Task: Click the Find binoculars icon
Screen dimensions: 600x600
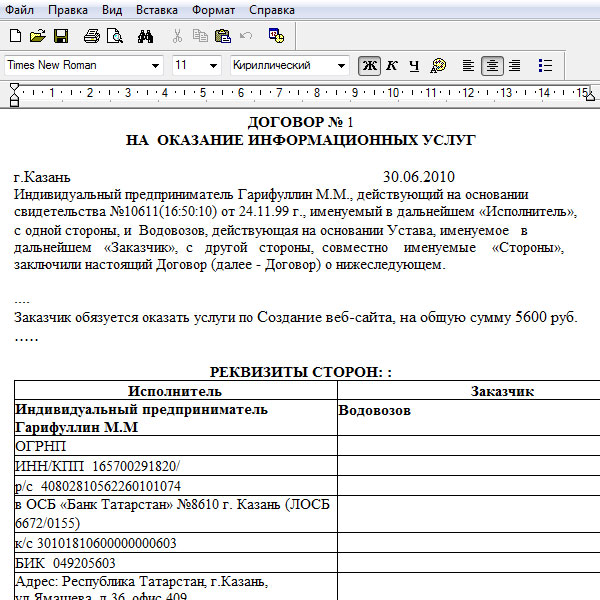Action: click(x=145, y=36)
